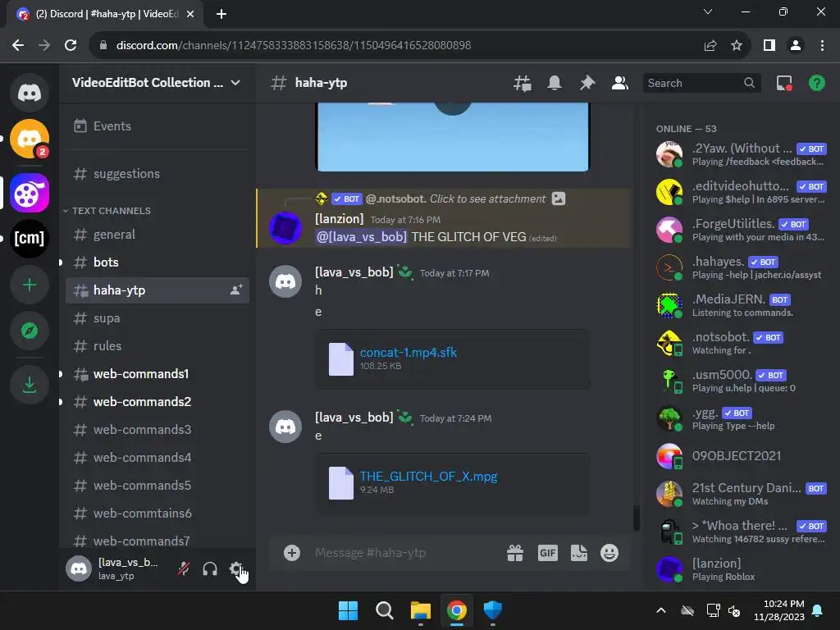
Task: Open File Explorer from taskbar
Action: coord(421,610)
